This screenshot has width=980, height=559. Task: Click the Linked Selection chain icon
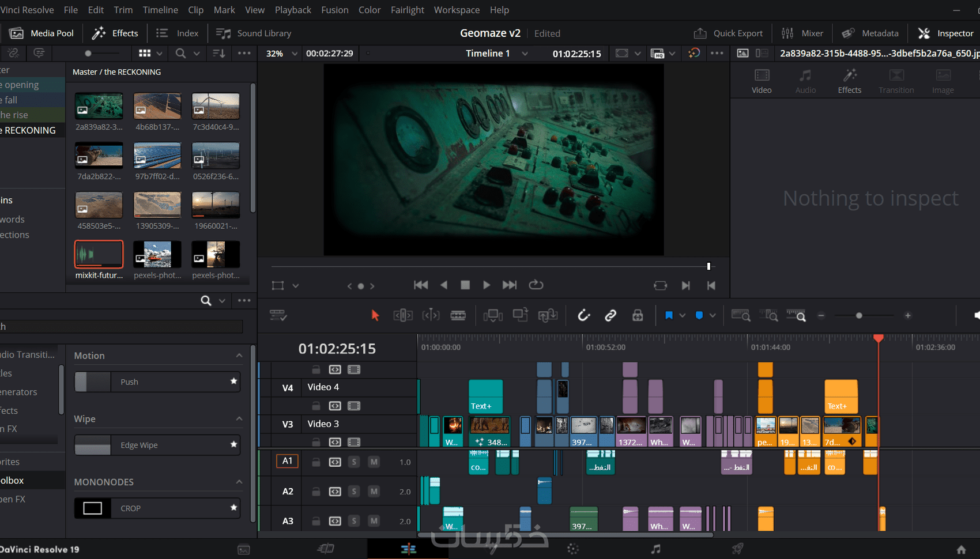click(610, 315)
